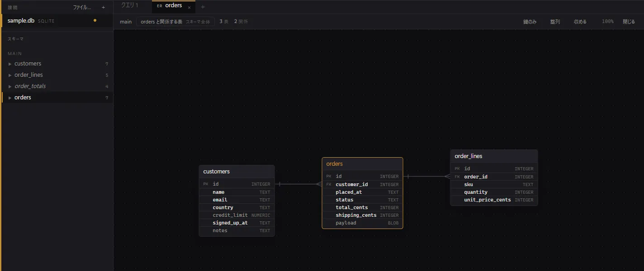Click the MAIN schema heading in the sidebar

point(15,54)
